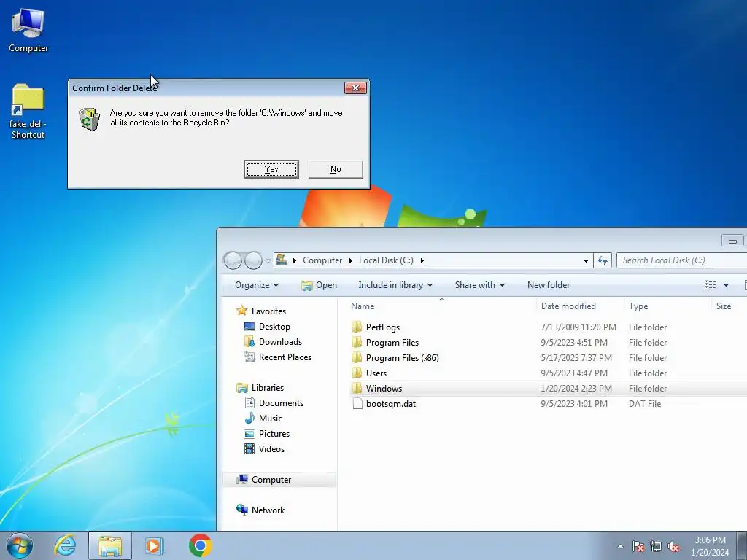747x560 pixels.
Task: Confirm folder deletion with Yes
Action: (271, 169)
